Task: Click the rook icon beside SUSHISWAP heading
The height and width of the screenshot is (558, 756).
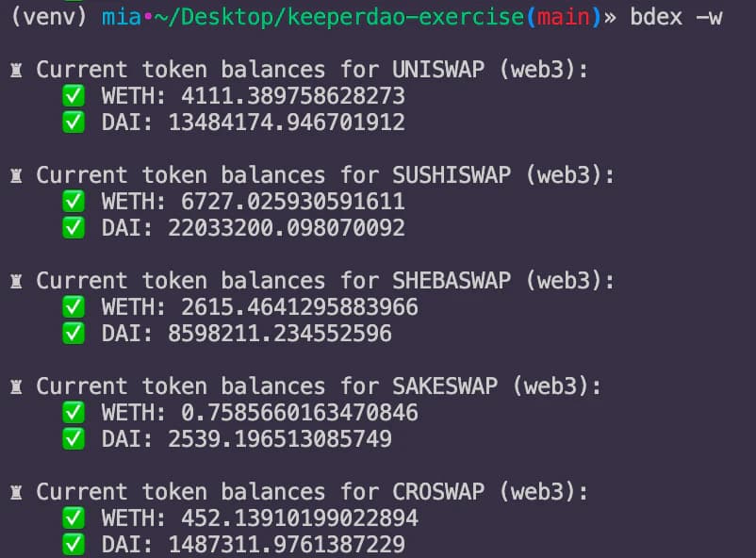Action: click(16, 175)
